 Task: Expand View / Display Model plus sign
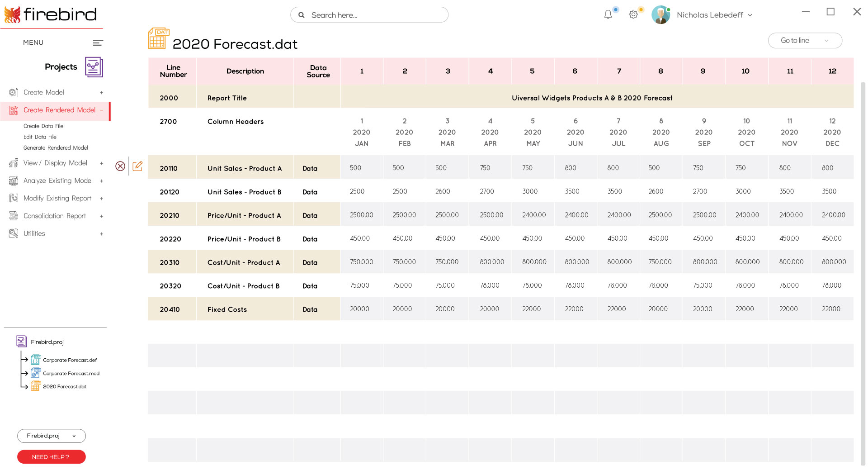[102, 163]
